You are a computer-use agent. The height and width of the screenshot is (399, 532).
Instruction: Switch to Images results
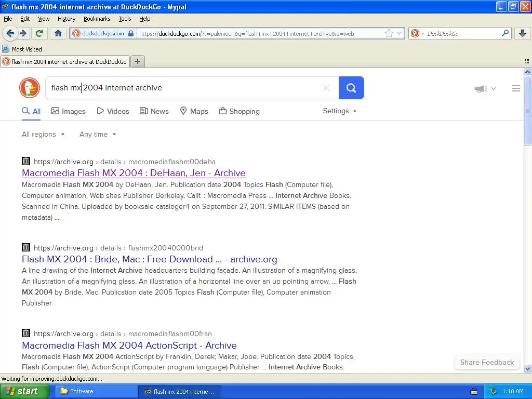coord(68,111)
